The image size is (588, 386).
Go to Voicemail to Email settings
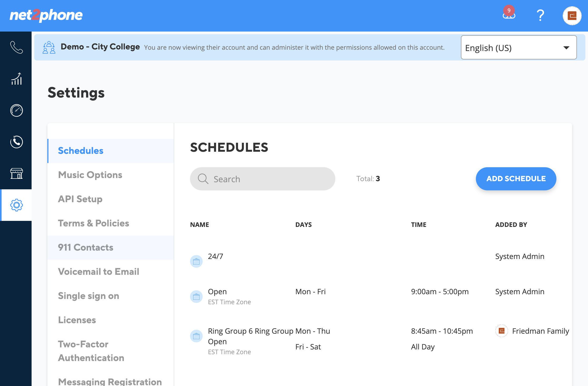point(98,272)
